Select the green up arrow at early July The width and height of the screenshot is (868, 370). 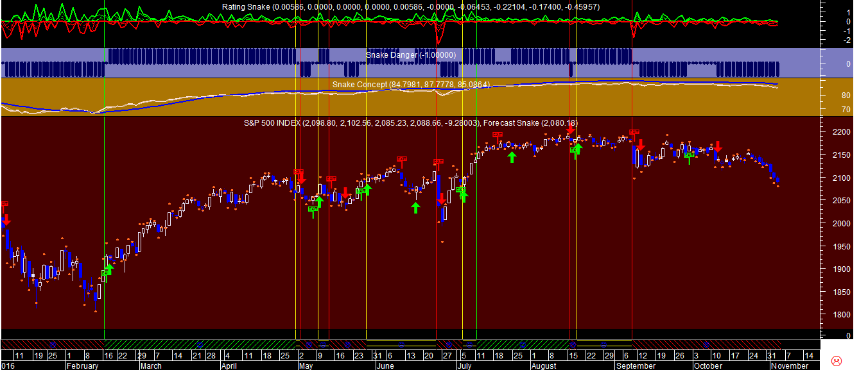tap(464, 197)
